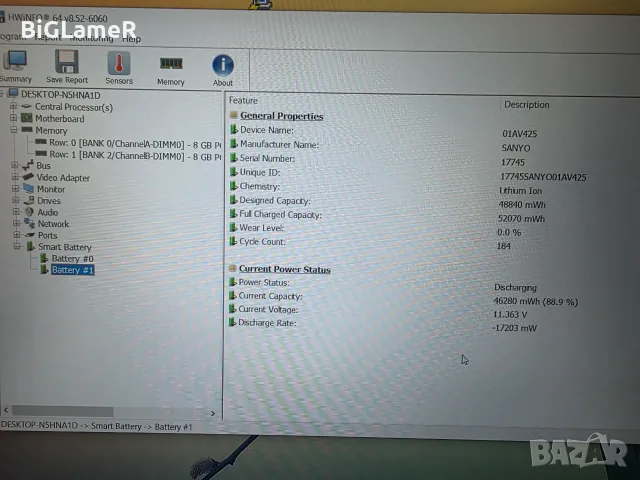Click the Description column header

pyautogui.click(x=527, y=105)
